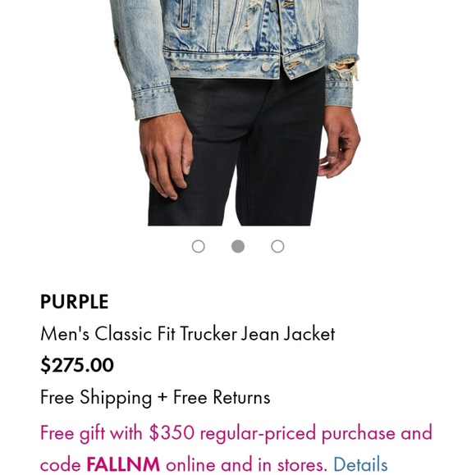Click the 'online and in stores' promo text
The height and width of the screenshot is (475, 476).
point(246,464)
